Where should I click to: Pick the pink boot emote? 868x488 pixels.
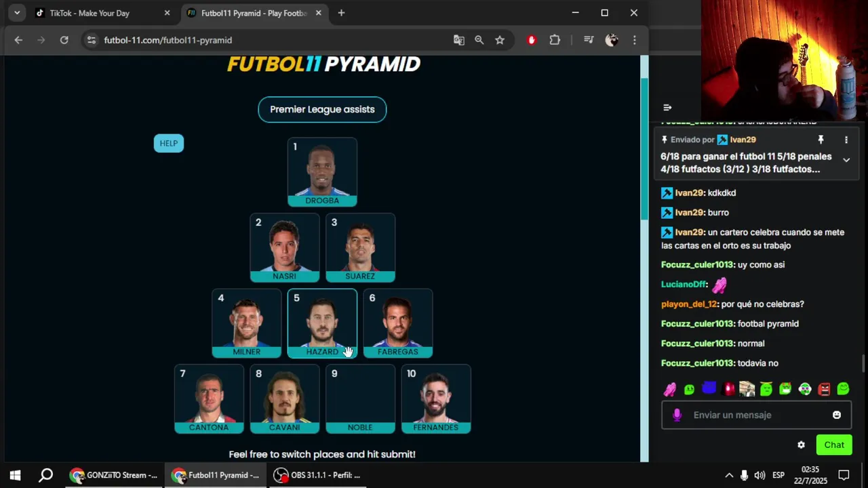point(670,389)
